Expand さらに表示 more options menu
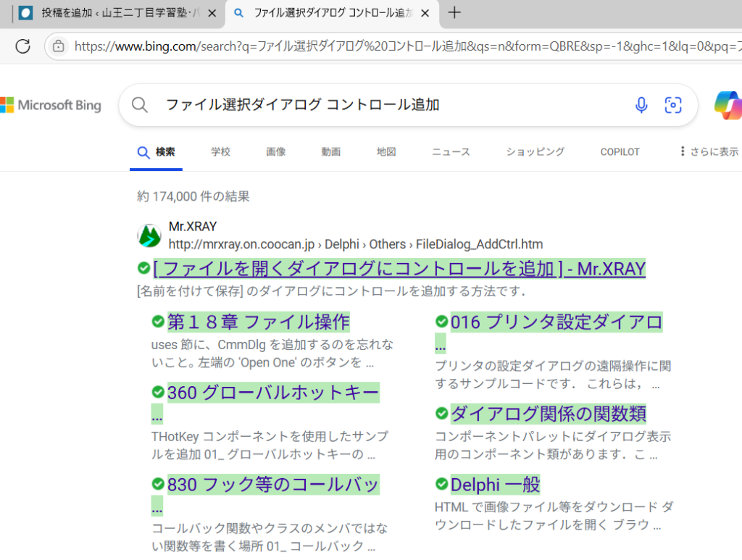The image size is (742, 560). 710,151
